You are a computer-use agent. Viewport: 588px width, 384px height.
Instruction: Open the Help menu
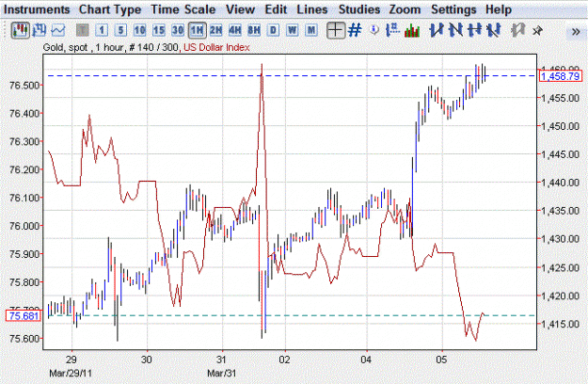[499, 9]
